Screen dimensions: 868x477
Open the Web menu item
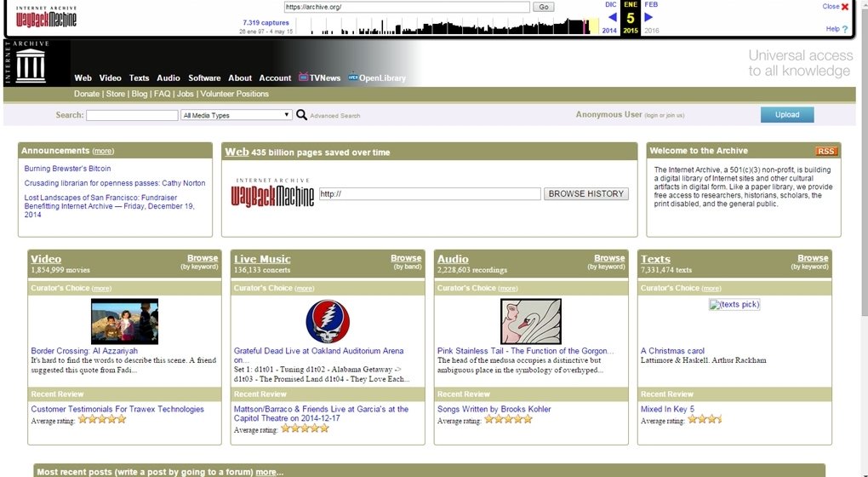(83, 78)
